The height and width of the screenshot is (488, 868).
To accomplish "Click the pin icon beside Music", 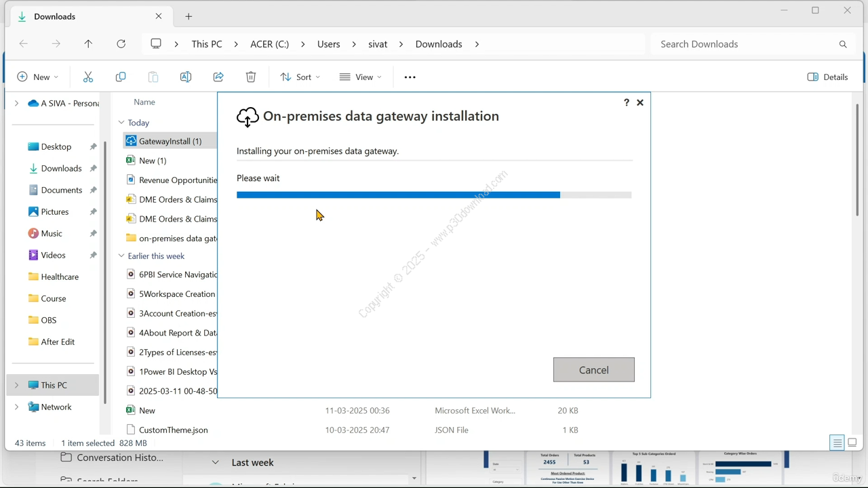I will 93,234.
